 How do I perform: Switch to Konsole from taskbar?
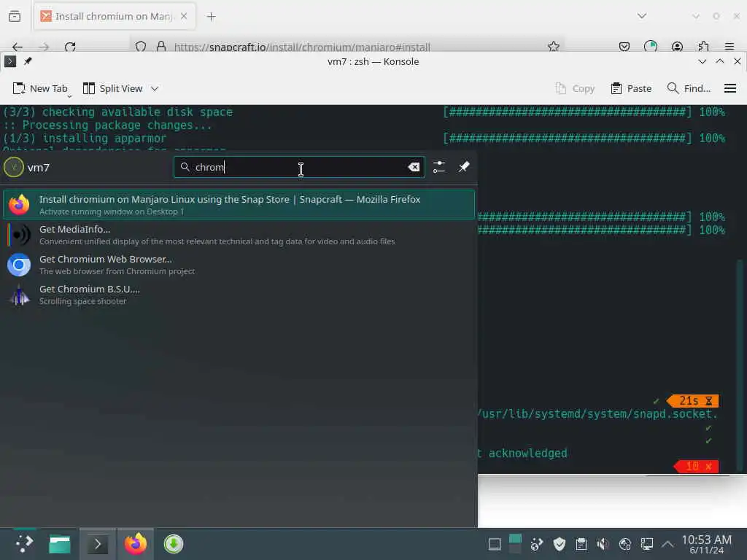tap(98, 544)
